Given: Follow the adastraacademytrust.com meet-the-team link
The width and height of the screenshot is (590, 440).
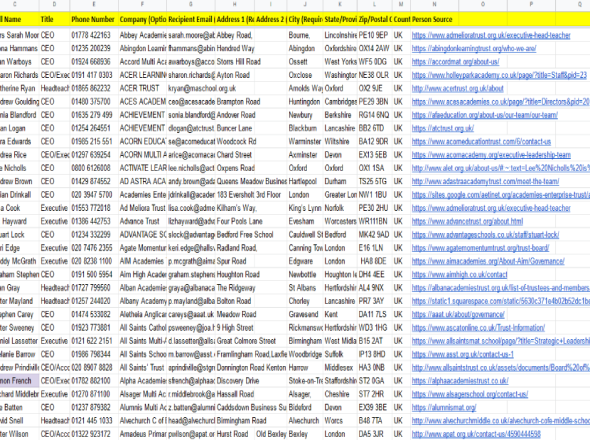Looking at the screenshot, I should tap(485, 181).
